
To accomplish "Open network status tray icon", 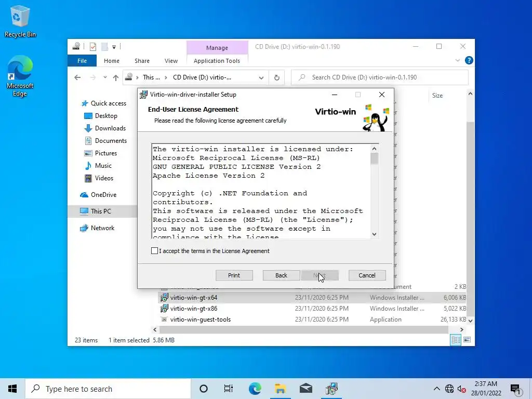I will [449, 389].
